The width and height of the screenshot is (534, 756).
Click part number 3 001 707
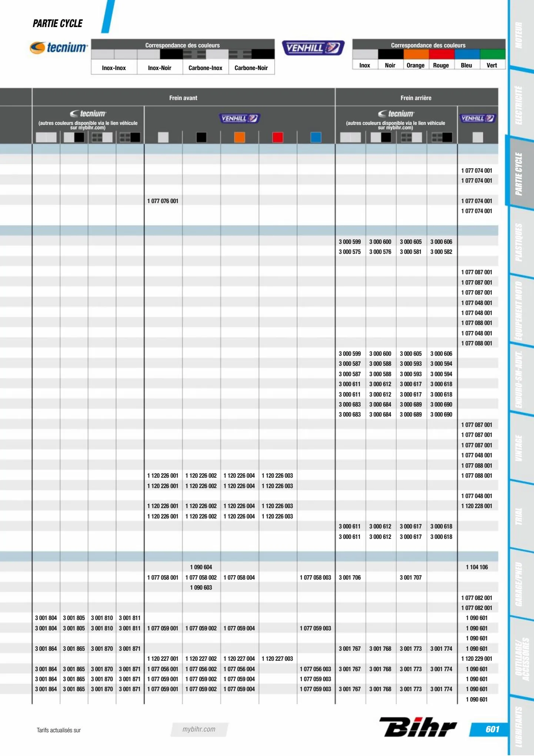pyautogui.click(x=411, y=577)
